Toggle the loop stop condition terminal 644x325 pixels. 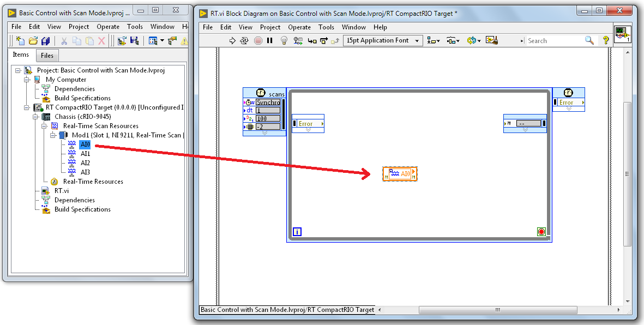(x=541, y=232)
